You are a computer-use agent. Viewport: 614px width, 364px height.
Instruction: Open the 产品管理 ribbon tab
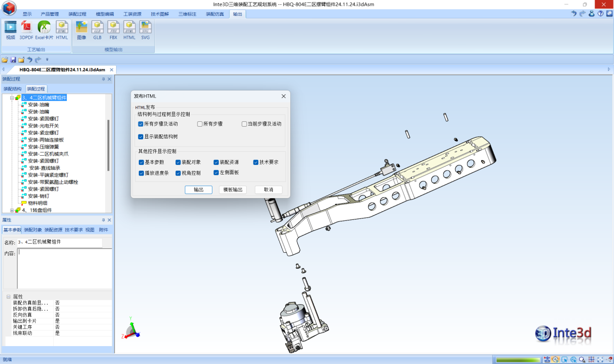click(49, 14)
